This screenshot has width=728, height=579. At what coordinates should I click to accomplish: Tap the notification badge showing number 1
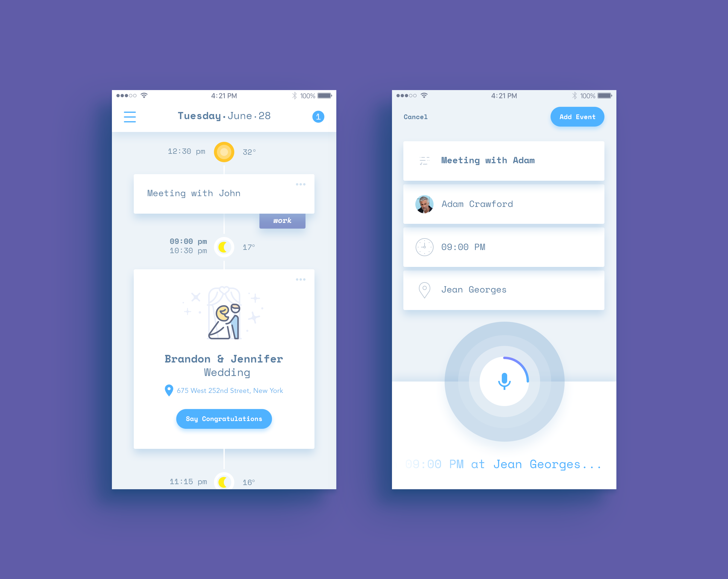320,116
